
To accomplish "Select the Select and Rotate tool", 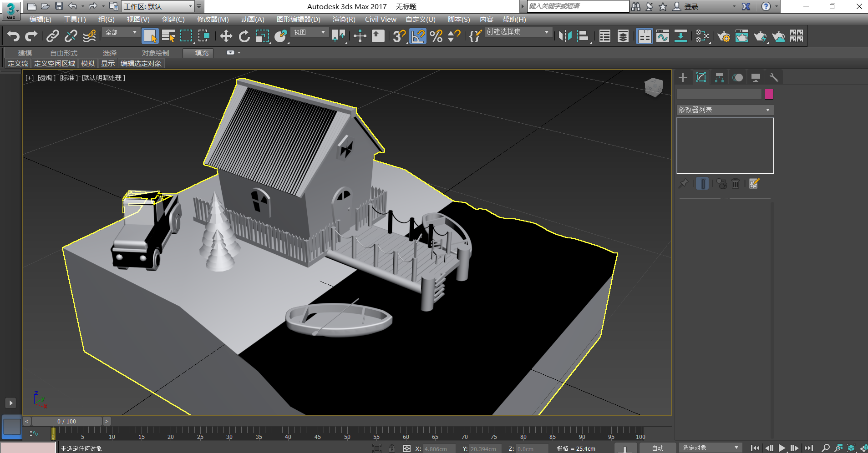I will [x=244, y=36].
